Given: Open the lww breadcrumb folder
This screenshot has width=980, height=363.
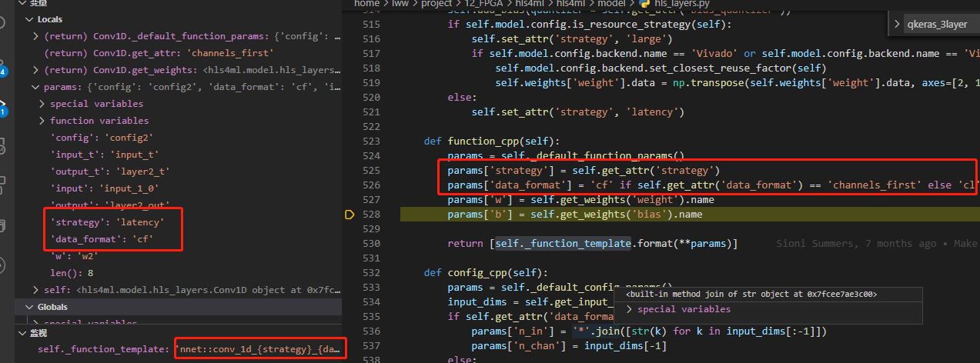Looking at the screenshot, I should [400, 4].
